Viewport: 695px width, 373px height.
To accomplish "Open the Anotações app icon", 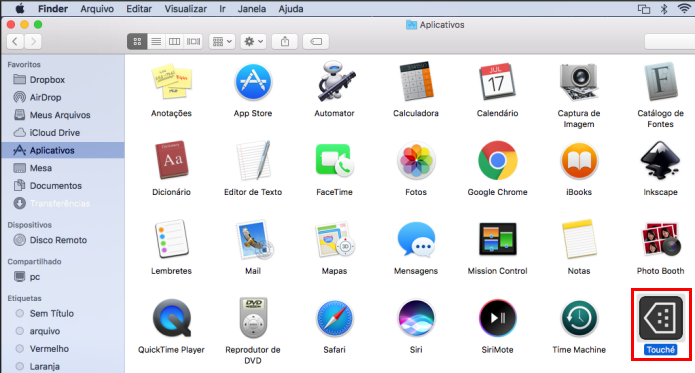I will coord(172,82).
